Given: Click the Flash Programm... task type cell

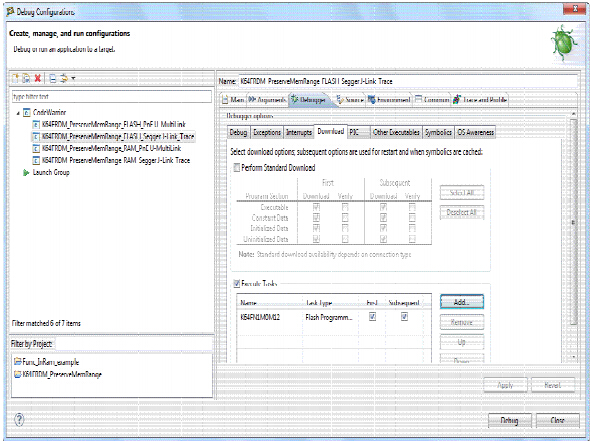Looking at the screenshot, I should (329, 318).
